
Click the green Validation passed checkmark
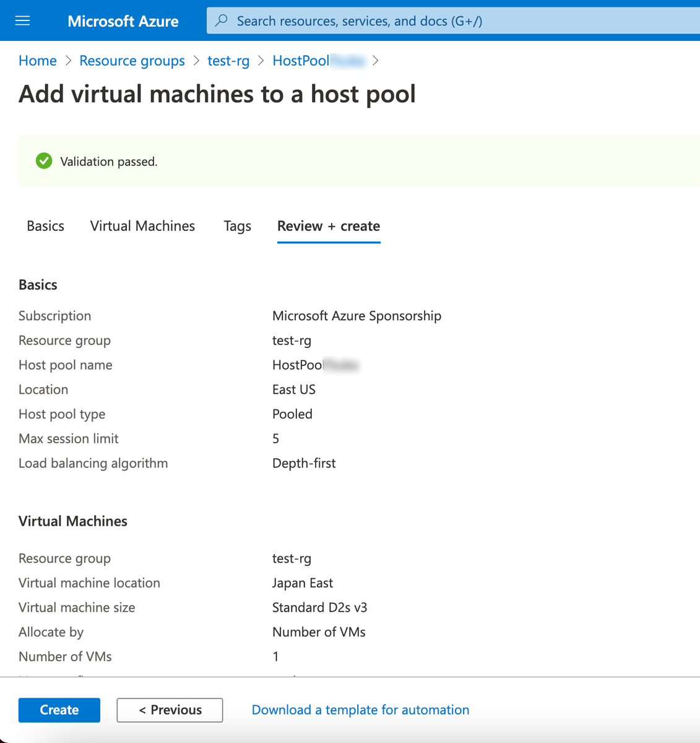(44, 161)
